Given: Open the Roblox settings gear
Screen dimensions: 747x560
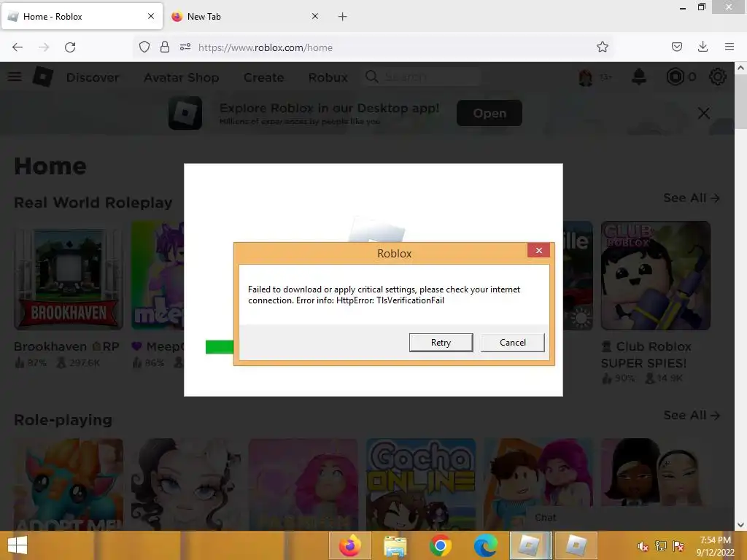Looking at the screenshot, I should [x=718, y=77].
